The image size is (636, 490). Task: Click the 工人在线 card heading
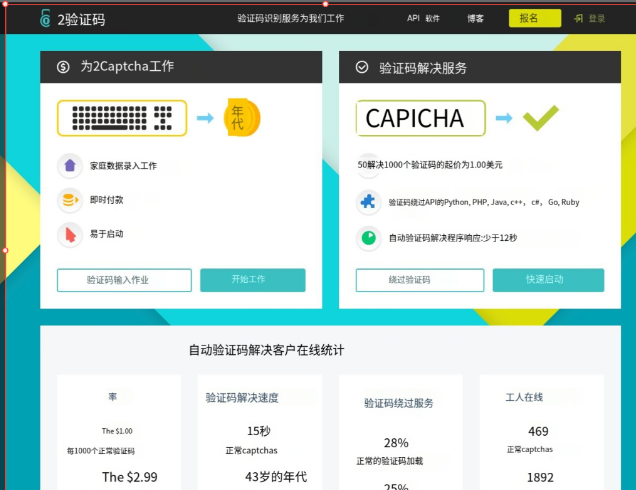524,397
